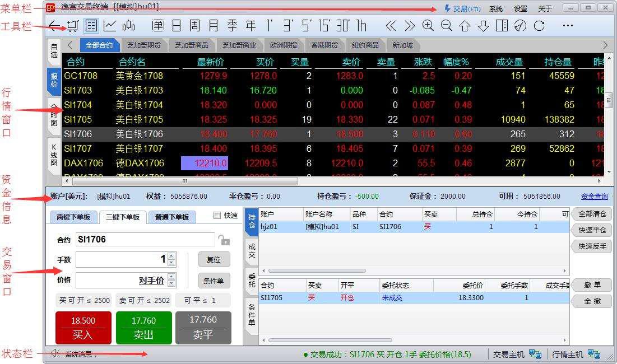Select the quote list view icon
Viewport: 617px width, 364px height.
coord(90,25)
